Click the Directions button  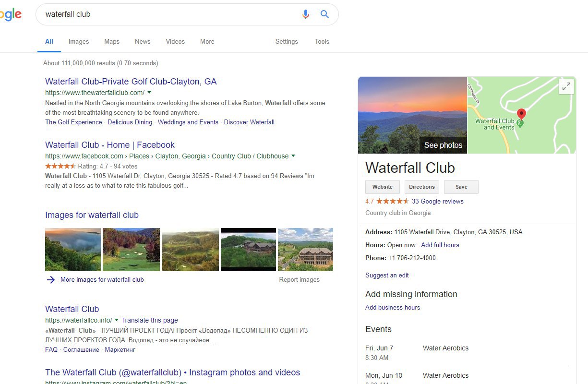coord(422,187)
